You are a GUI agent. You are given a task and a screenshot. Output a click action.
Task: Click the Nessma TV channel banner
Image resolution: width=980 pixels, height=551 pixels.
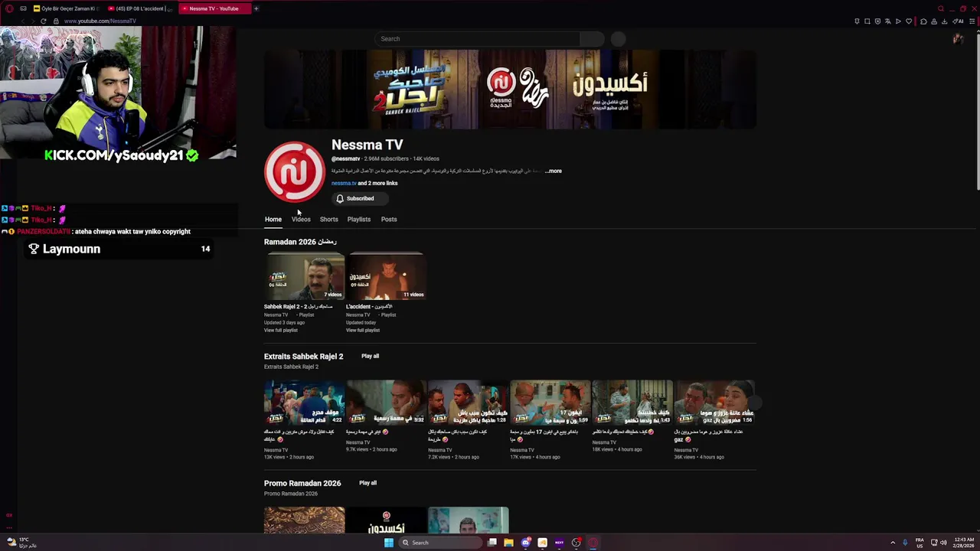pyautogui.click(x=510, y=90)
